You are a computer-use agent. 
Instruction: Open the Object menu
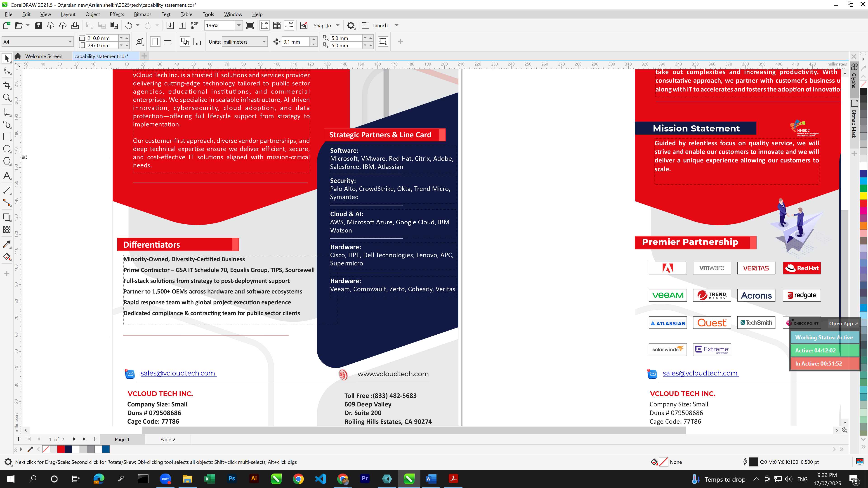click(x=92, y=14)
